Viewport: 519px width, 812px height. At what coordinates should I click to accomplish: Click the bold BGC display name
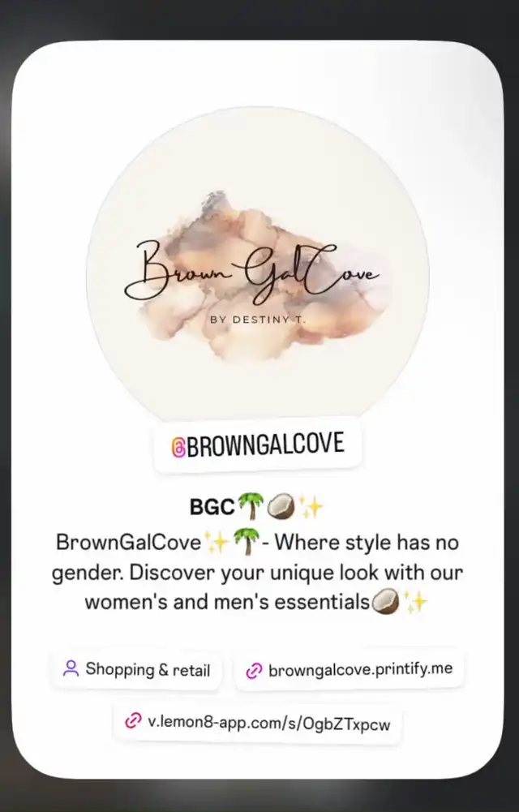pos(212,506)
